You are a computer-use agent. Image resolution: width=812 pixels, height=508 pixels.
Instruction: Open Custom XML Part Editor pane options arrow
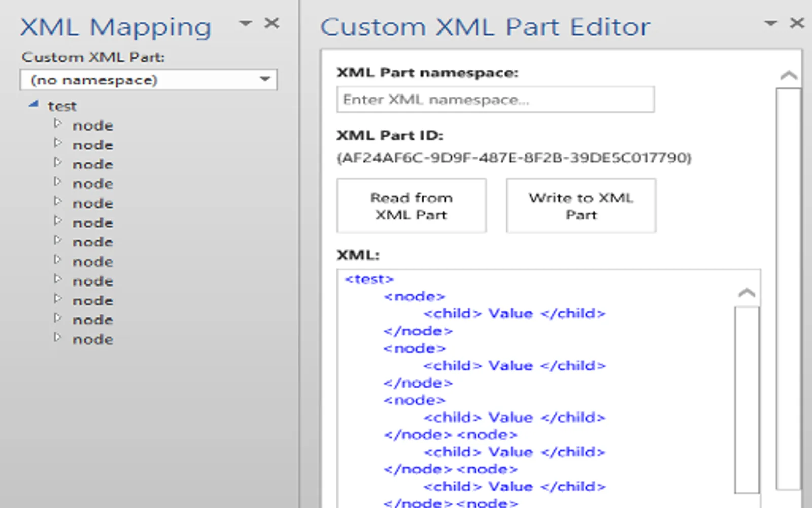click(771, 23)
